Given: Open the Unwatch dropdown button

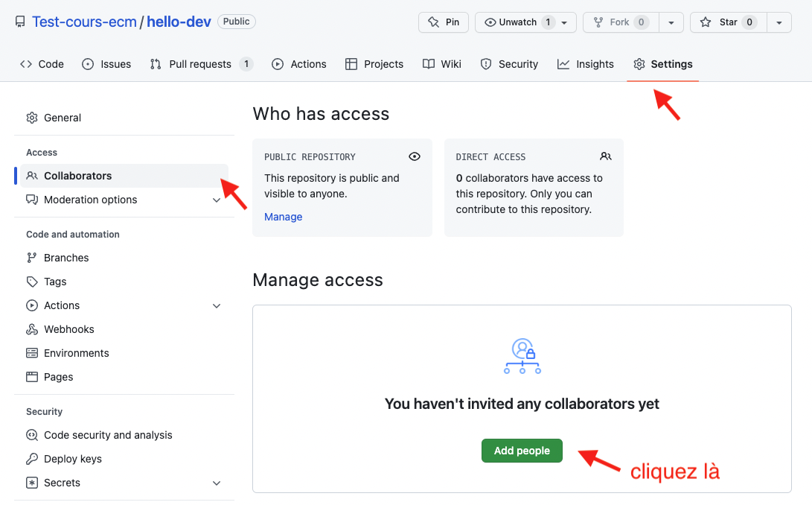Looking at the screenshot, I should [x=525, y=22].
